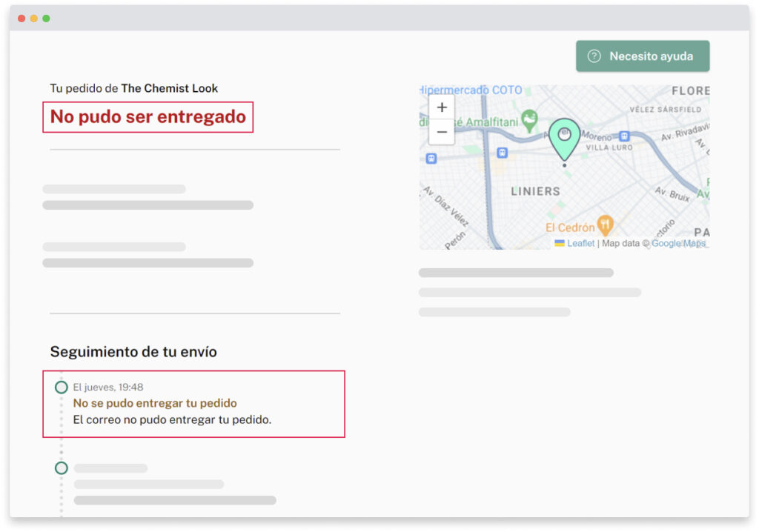This screenshot has height=532, width=759.
Task: Close the window with the red button
Action: tap(21, 18)
